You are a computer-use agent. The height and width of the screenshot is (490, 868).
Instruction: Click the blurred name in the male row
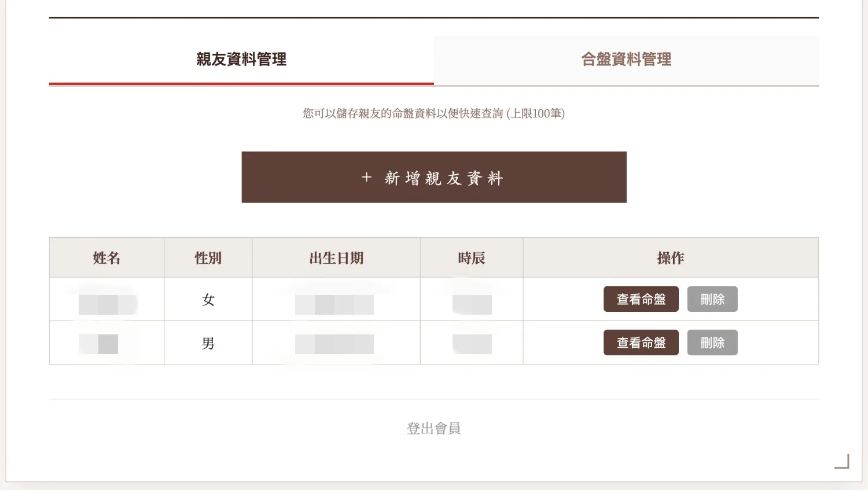pyautogui.click(x=99, y=344)
